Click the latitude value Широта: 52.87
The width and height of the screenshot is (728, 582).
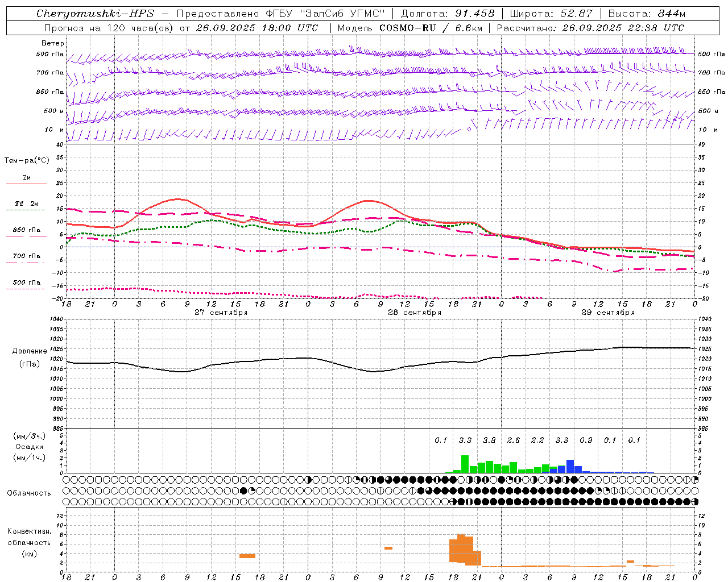tap(551, 14)
